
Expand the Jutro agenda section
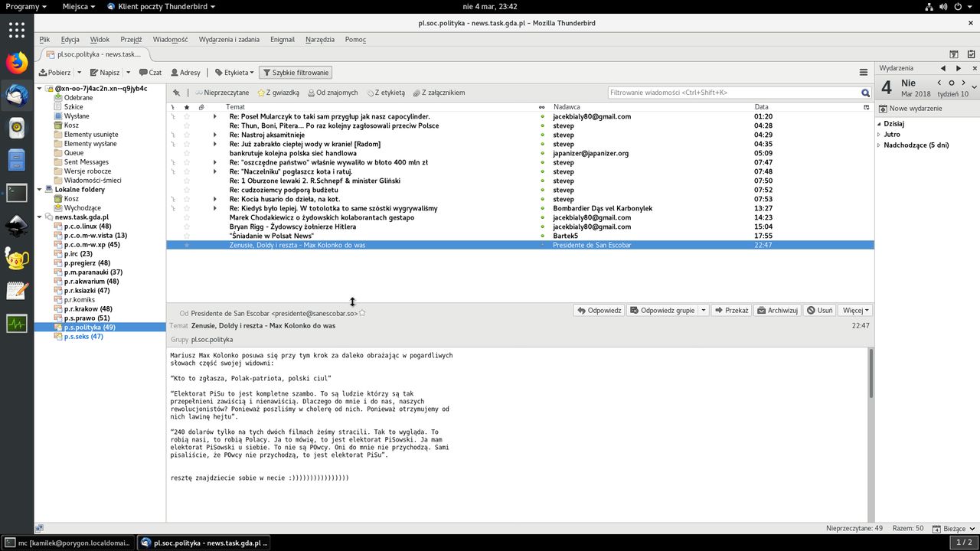[x=879, y=135]
